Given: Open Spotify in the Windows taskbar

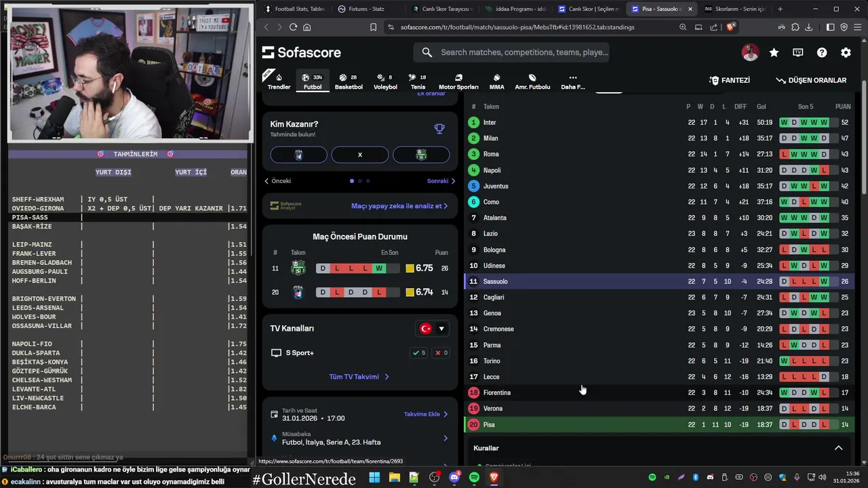Looking at the screenshot, I should click(x=474, y=477).
